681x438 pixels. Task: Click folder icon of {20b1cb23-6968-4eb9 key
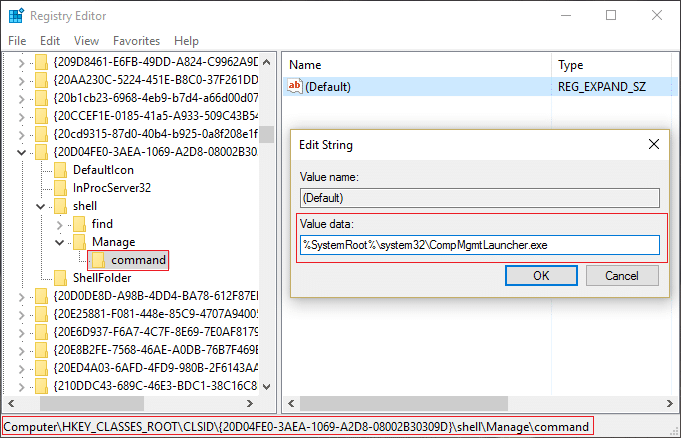(41, 98)
